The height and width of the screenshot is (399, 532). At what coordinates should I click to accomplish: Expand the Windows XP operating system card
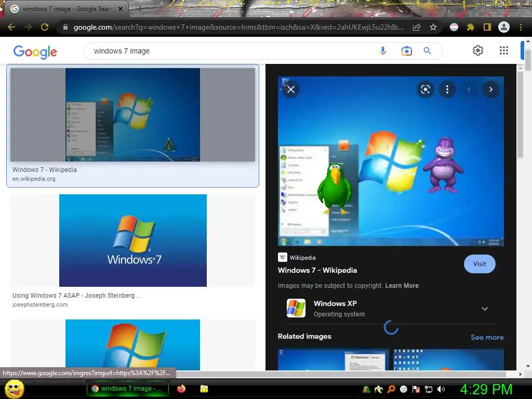click(485, 309)
